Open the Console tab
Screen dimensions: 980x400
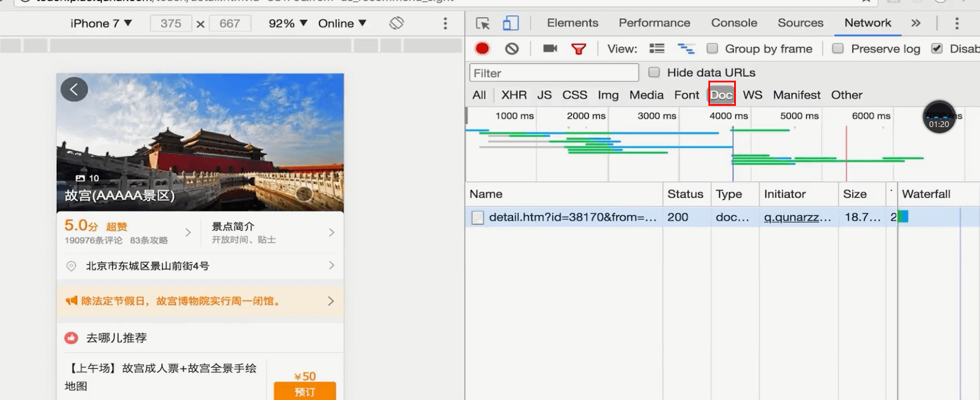pyautogui.click(x=734, y=23)
